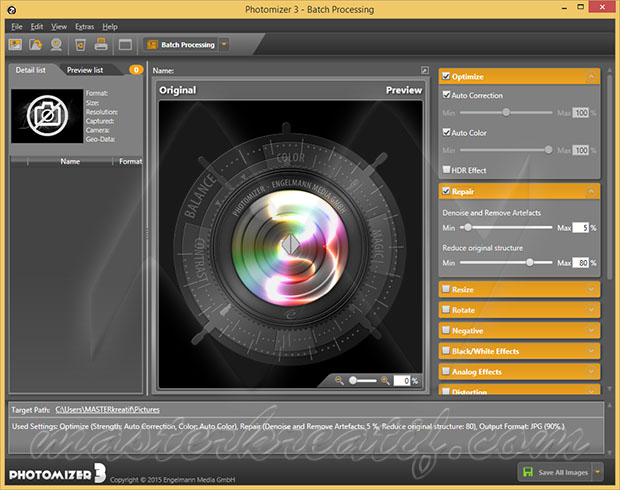
Task: Click the zoom percentage input field
Action: tap(402, 381)
